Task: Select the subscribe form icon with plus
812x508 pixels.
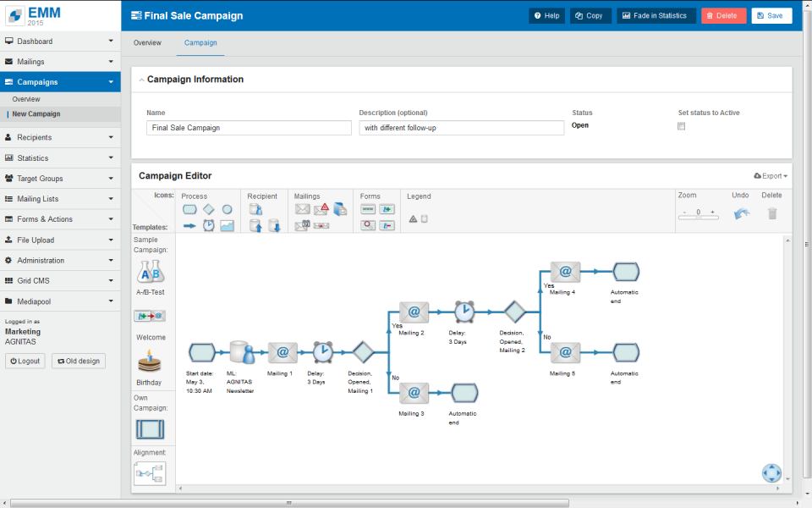Action: 387,209
